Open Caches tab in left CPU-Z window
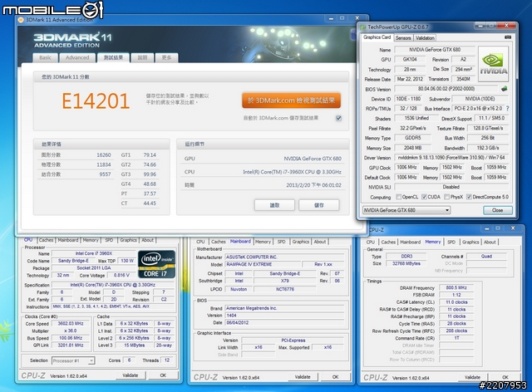This screenshot has height=392, width=532. coord(47,240)
